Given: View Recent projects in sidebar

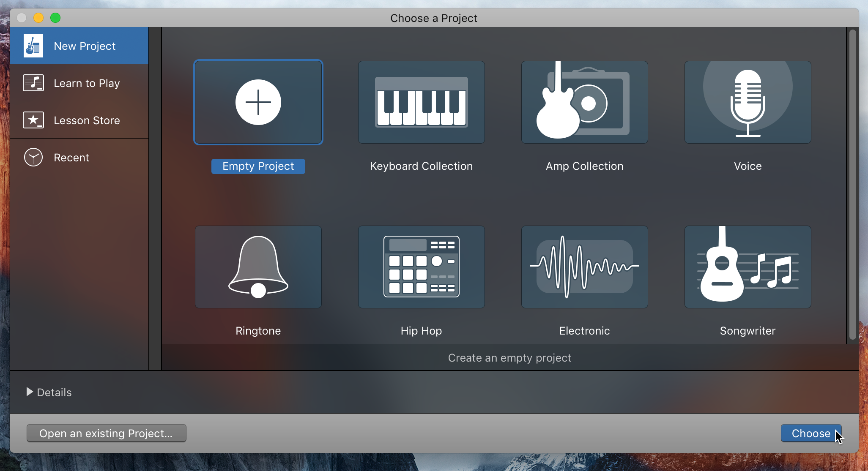Looking at the screenshot, I should [70, 157].
